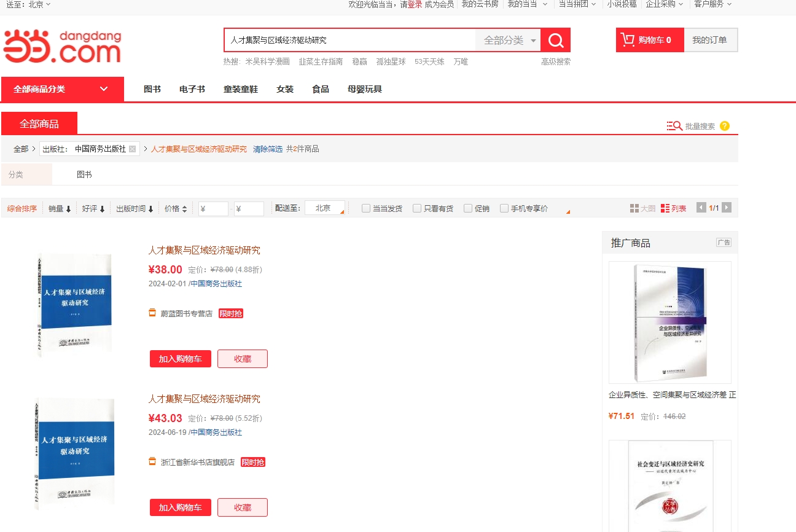Enable the 只看有货 checkbox
The image size is (796, 532).
click(417, 208)
